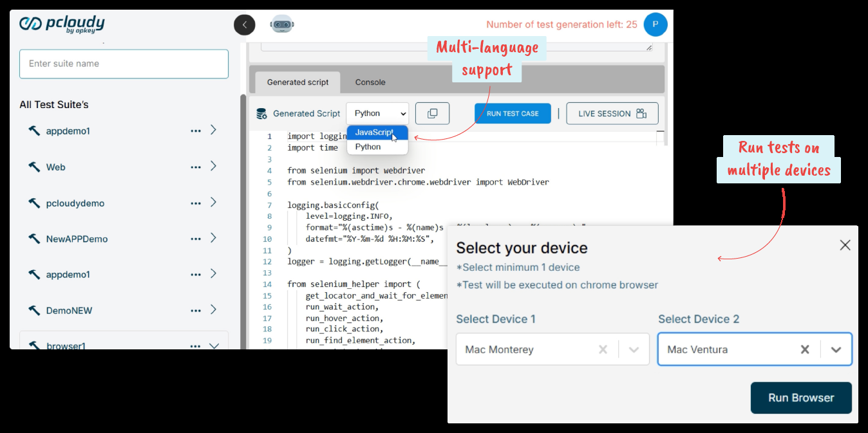The image size is (868, 433).
Task: Choose Python from the language list
Action: pos(368,147)
